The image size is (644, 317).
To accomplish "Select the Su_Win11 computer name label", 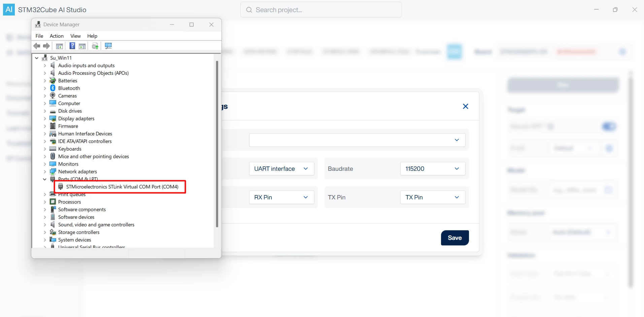I will pos(61,58).
